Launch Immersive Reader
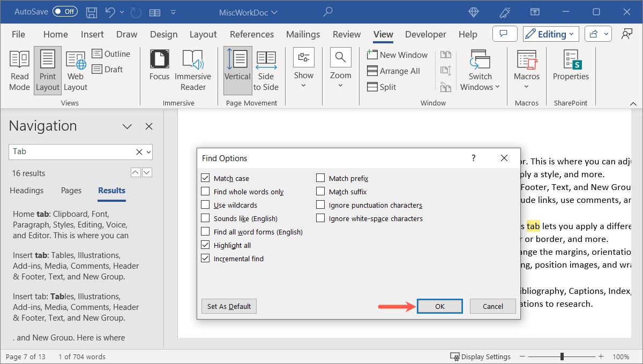 pyautogui.click(x=193, y=70)
